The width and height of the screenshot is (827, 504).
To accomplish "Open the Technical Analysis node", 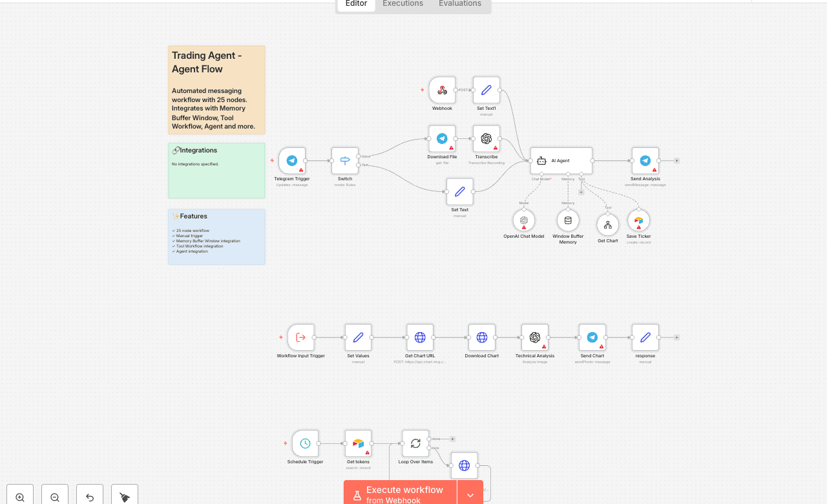I will tap(534, 337).
